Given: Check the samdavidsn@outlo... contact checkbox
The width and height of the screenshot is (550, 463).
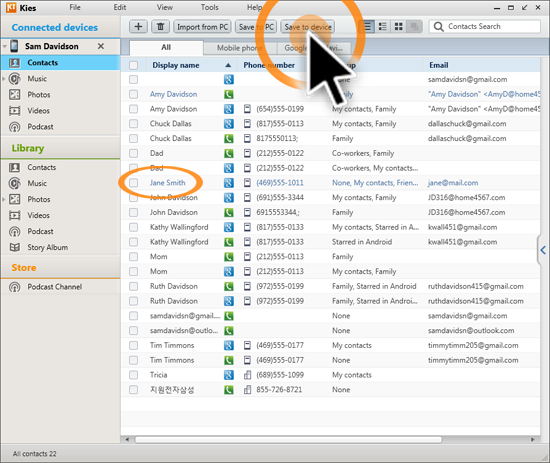Looking at the screenshot, I should [x=133, y=331].
